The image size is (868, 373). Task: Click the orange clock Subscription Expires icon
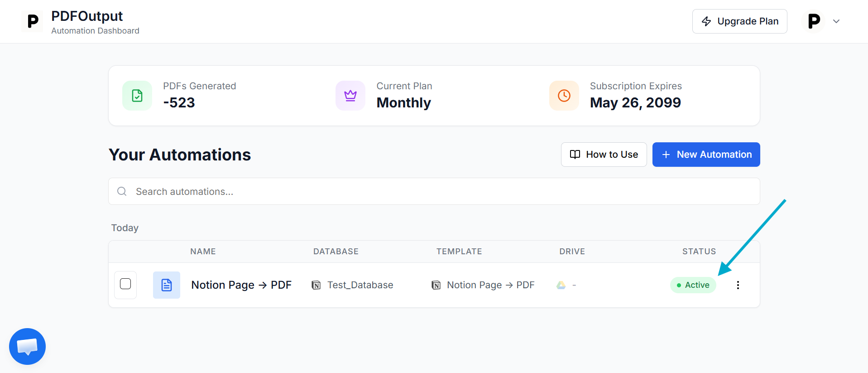[564, 96]
